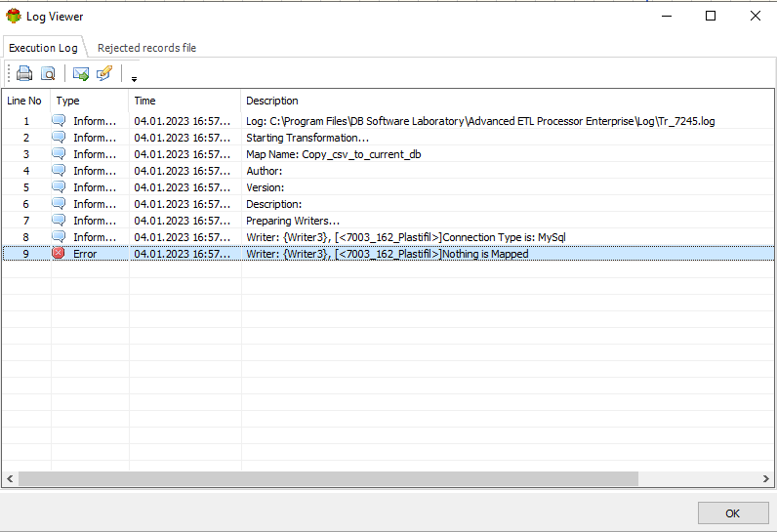Minimize the Log Viewer window
777x532 pixels.
coord(667,16)
